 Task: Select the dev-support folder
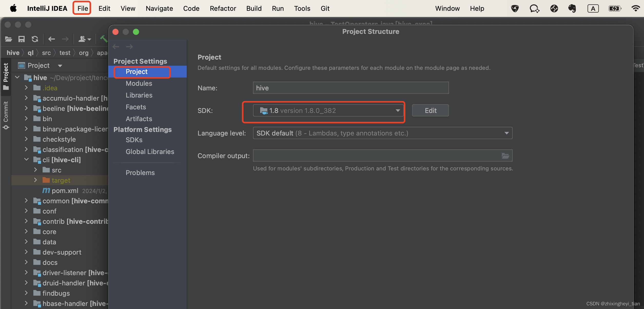62,252
